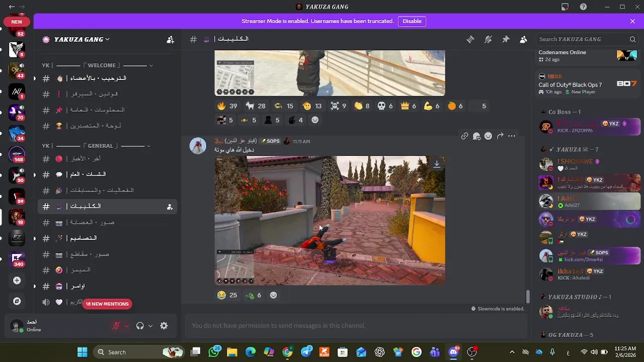Open Call of Duty Black Ops 7 activity card
The width and height of the screenshot is (644, 362).
point(588,84)
